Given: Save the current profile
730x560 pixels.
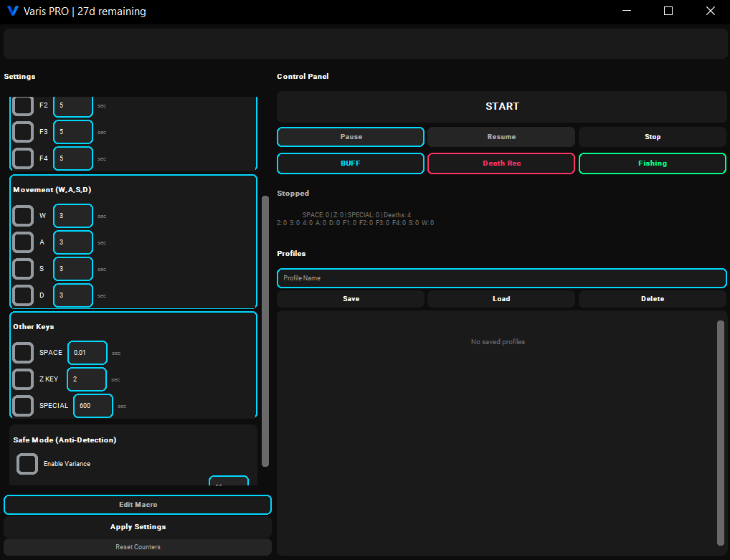Looking at the screenshot, I should (x=351, y=299).
